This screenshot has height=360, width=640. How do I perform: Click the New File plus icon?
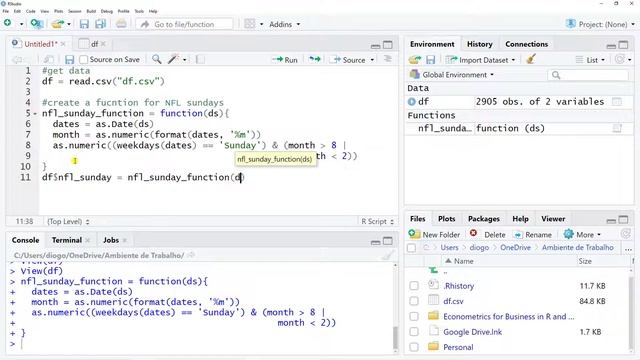click(7, 23)
